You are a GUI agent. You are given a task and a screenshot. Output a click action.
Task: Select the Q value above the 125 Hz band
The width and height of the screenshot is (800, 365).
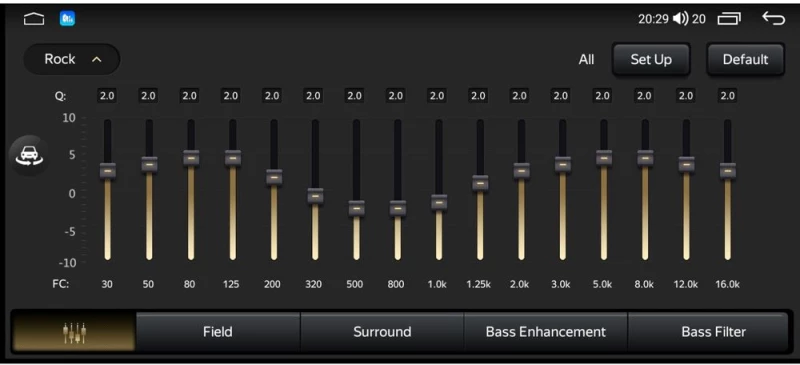(x=231, y=95)
